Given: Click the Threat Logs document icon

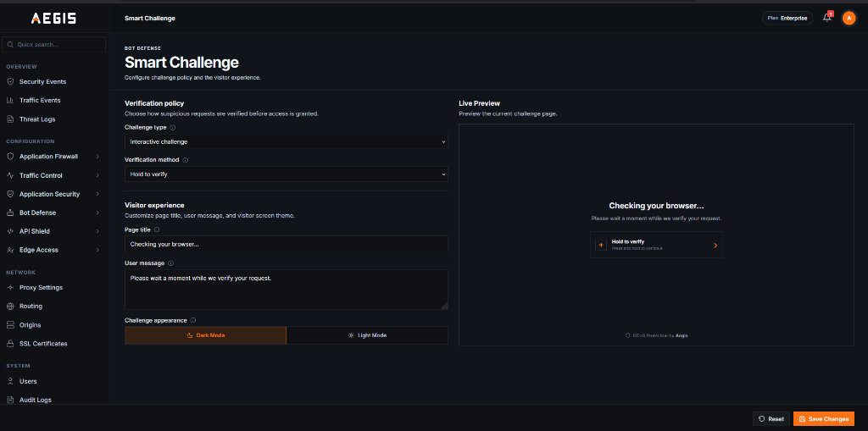Looking at the screenshot, I should click(x=10, y=119).
